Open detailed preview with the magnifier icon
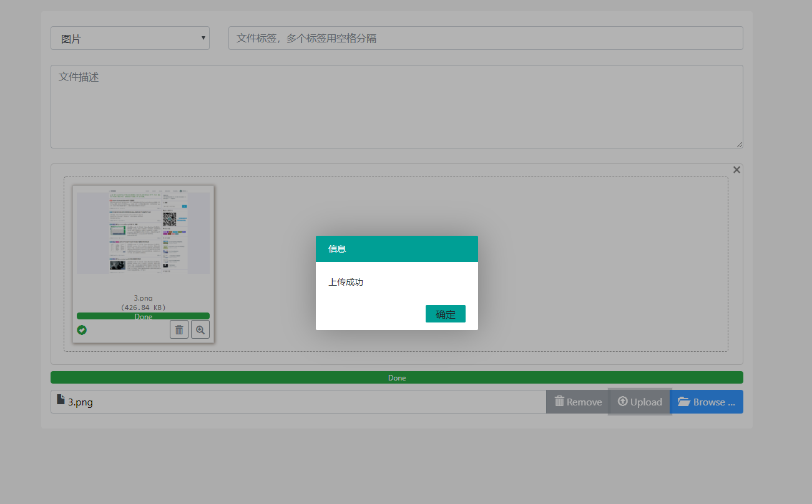The width and height of the screenshot is (812, 504). pyautogui.click(x=200, y=330)
